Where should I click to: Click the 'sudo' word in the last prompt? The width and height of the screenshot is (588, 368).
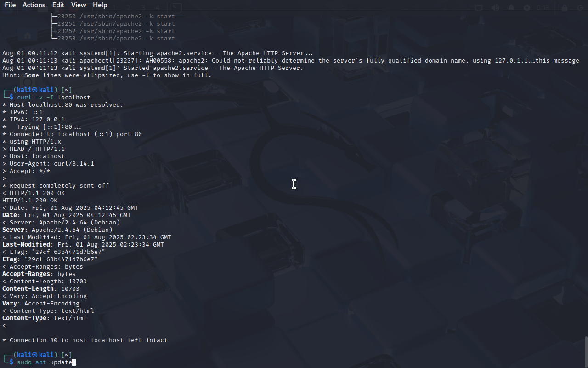24,362
